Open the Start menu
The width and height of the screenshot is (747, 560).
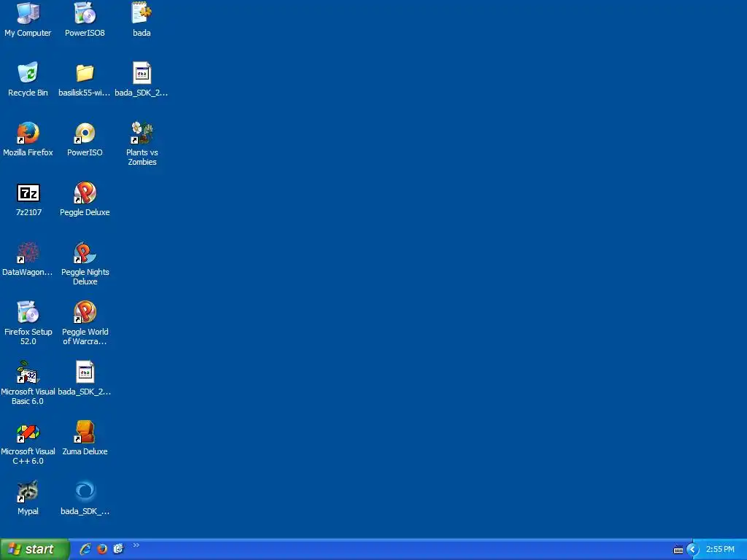tap(35, 549)
